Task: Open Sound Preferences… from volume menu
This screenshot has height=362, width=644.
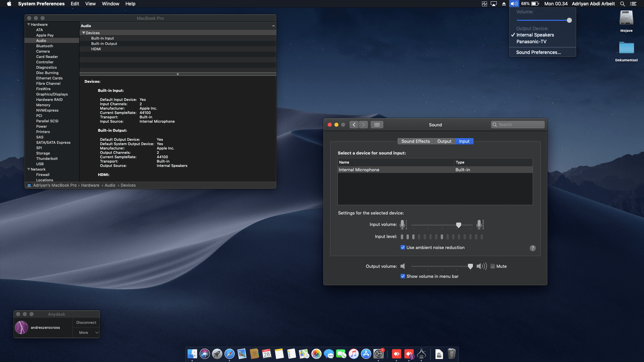Action: [538, 52]
